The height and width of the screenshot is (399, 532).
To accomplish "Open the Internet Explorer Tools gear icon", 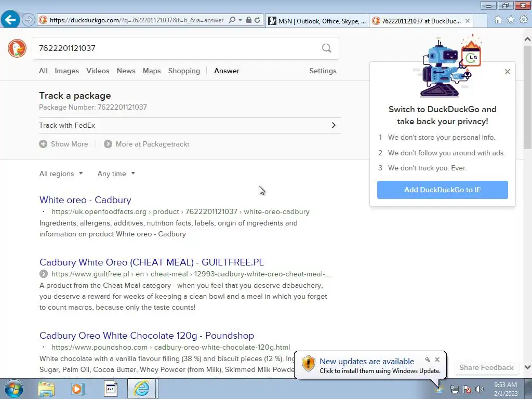I will coord(524,20).
